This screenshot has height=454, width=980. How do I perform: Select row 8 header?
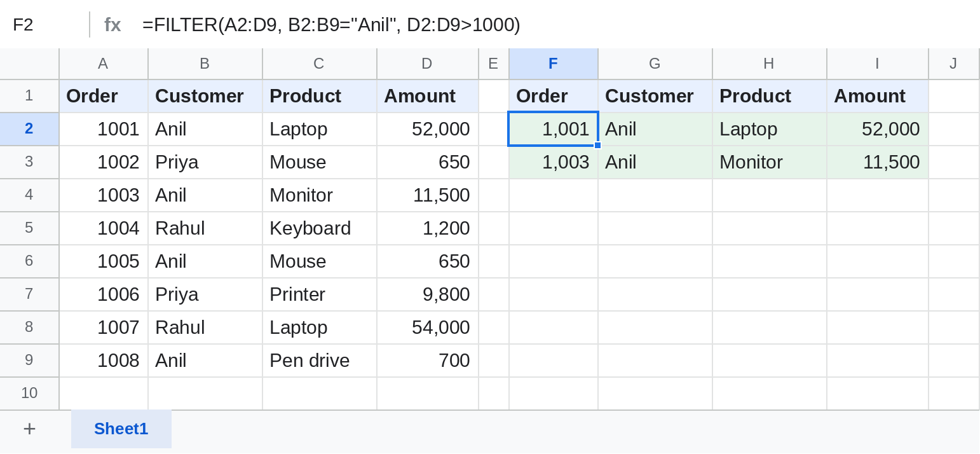tap(29, 327)
